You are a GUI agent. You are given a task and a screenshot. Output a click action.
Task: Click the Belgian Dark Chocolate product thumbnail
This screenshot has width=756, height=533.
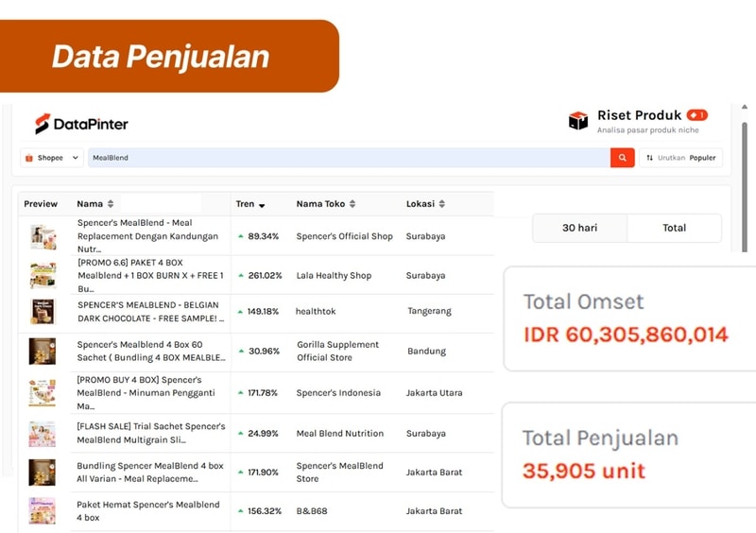43,311
